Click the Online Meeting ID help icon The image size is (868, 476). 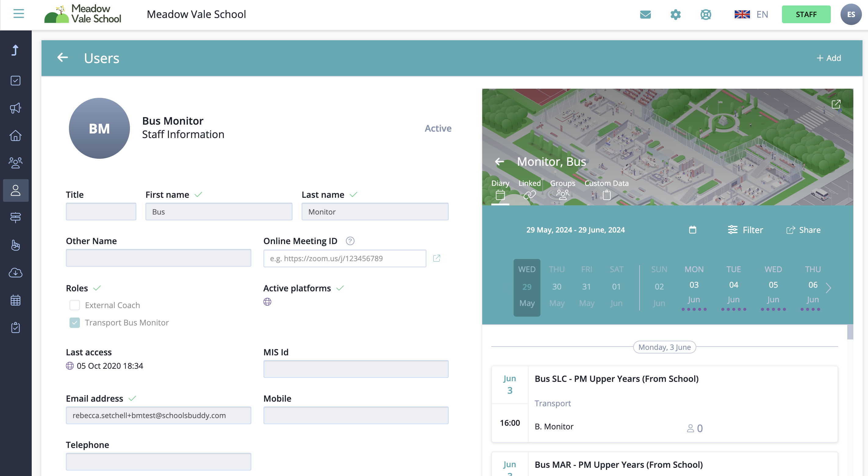350,241
